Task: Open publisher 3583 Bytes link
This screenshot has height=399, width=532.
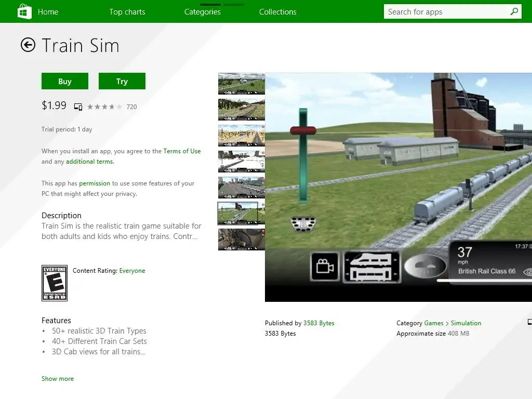Action: 318,323
